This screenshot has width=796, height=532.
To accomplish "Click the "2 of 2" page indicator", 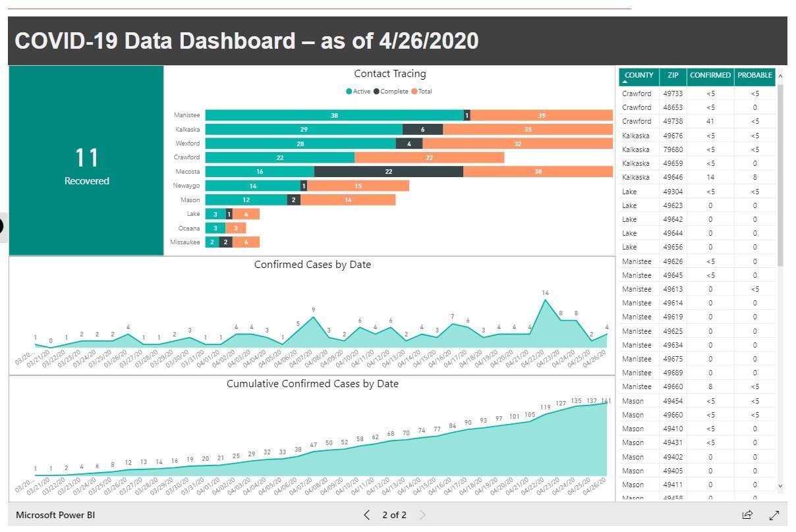I will click(x=395, y=516).
